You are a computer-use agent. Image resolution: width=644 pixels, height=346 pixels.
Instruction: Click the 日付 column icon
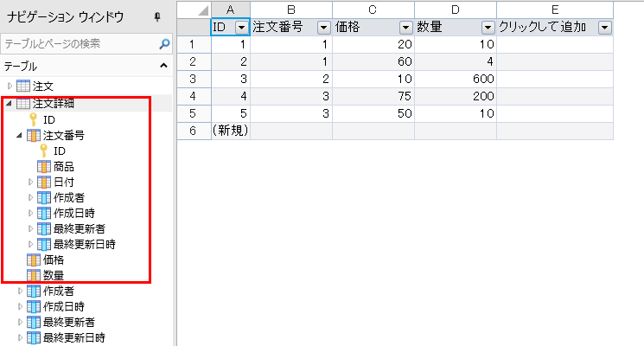(x=44, y=182)
